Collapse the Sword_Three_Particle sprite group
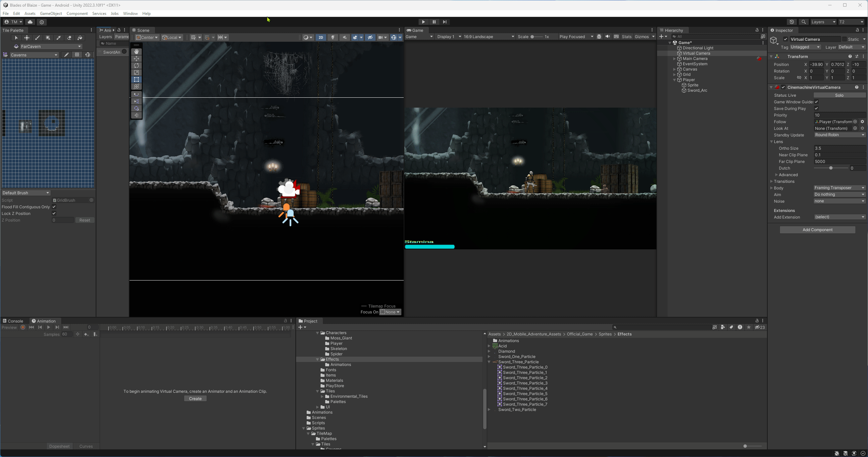868x457 pixels. pyautogui.click(x=489, y=362)
